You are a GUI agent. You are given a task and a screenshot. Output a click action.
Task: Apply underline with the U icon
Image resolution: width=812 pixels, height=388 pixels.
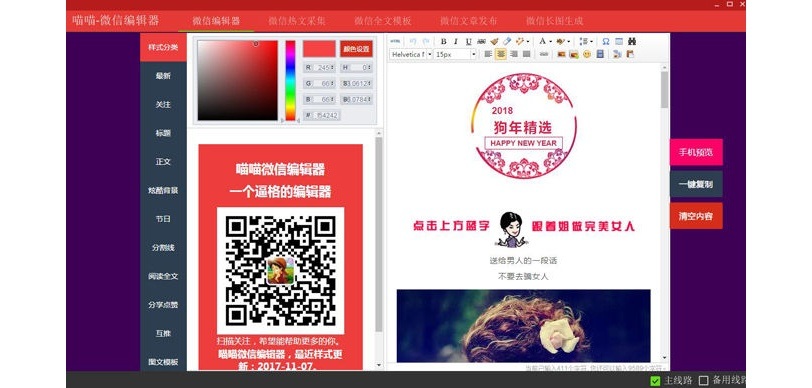point(468,41)
